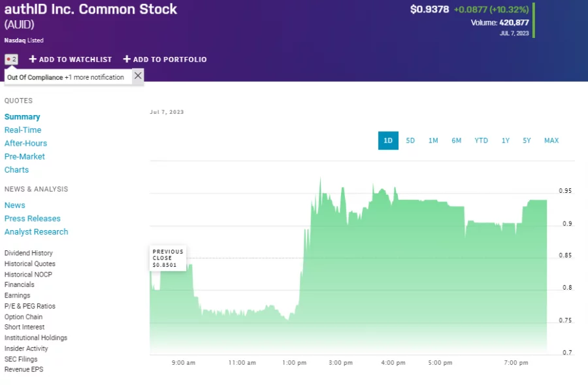Screen dimensions: 588x385
Task: View the company's SEC Filings
Action: pyautogui.click(x=21, y=358)
